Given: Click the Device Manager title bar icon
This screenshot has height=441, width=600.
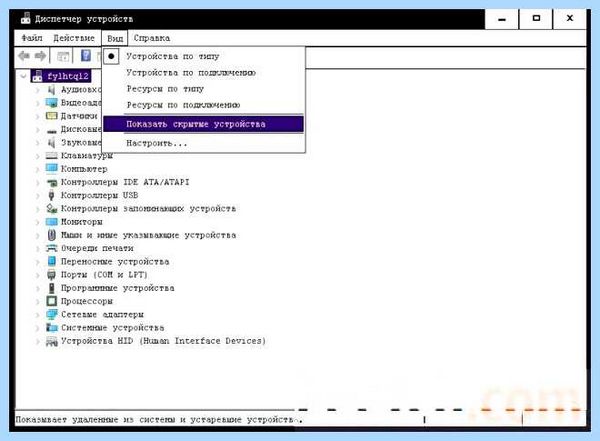Looking at the screenshot, I should 25,18.
